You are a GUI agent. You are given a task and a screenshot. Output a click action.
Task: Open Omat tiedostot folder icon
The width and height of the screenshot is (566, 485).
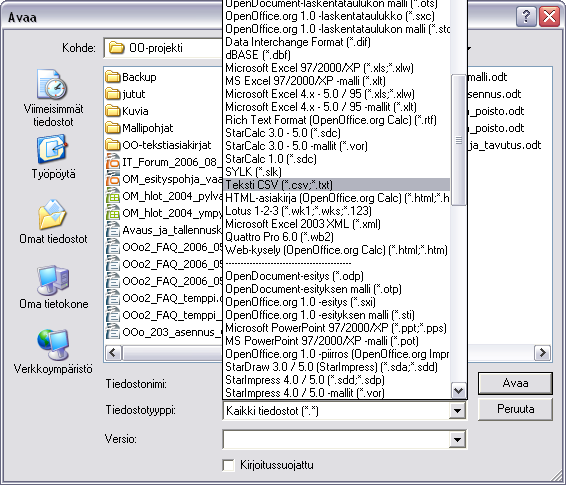(x=52, y=214)
